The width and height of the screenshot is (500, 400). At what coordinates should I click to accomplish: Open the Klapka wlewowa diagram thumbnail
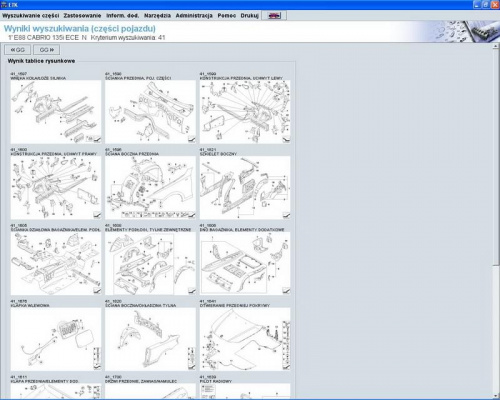pos(56,339)
